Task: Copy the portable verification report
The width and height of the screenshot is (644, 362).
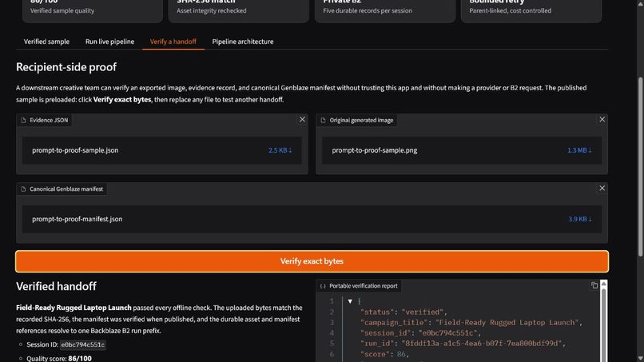Action: (594, 285)
